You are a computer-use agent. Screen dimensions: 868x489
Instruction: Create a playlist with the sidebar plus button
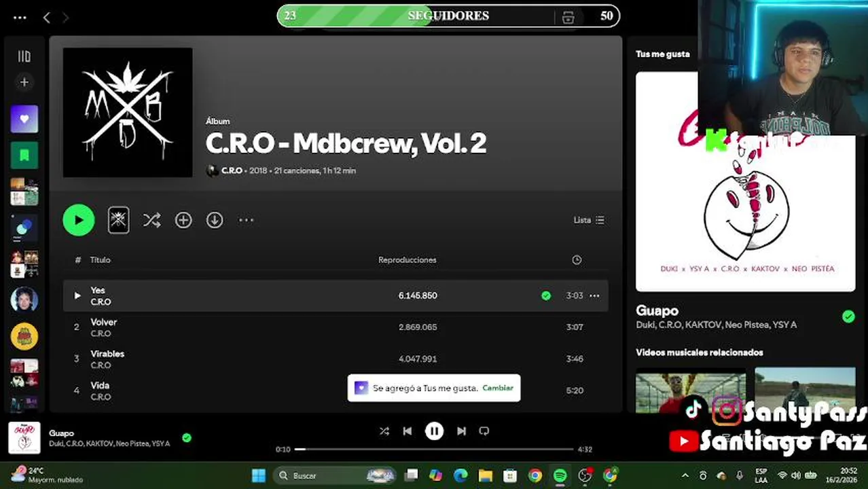24,82
